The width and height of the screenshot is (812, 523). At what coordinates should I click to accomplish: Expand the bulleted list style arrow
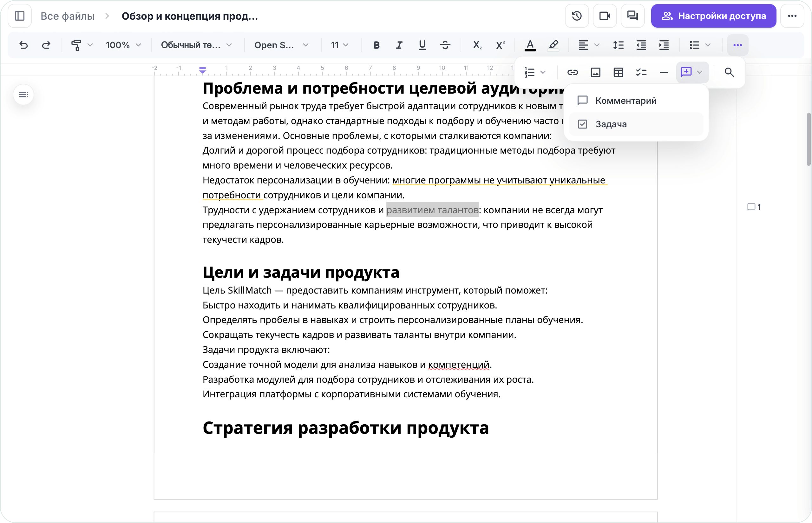(708, 45)
